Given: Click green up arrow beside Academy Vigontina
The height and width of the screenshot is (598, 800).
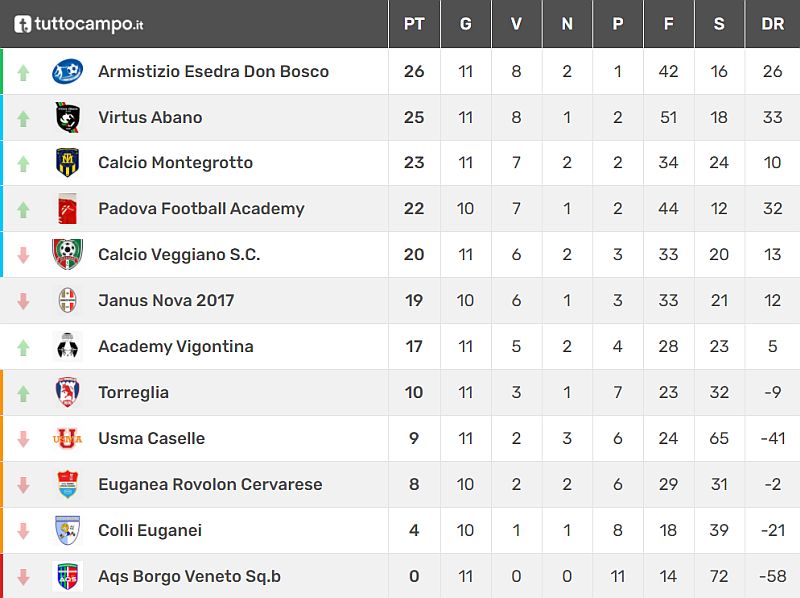Looking at the screenshot, I should (24, 348).
